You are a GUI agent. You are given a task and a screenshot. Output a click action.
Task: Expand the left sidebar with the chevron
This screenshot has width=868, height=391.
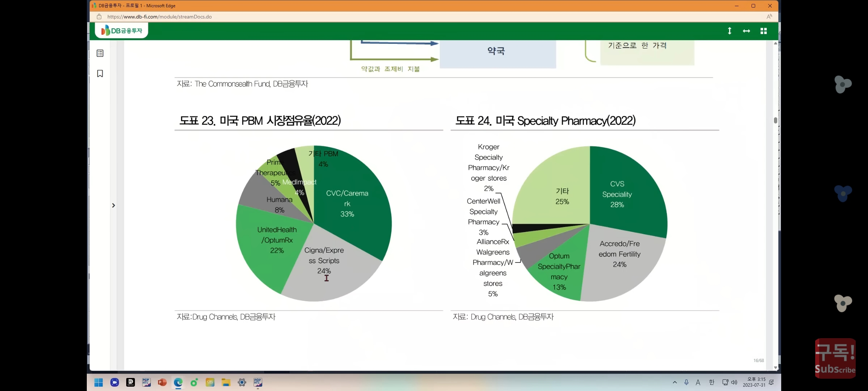[x=114, y=205]
